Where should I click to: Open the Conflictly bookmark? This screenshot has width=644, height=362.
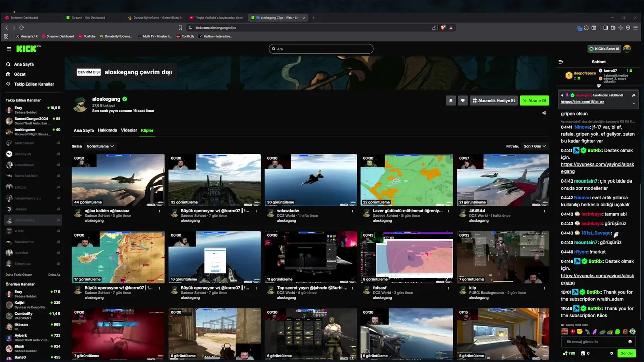click(x=185, y=36)
